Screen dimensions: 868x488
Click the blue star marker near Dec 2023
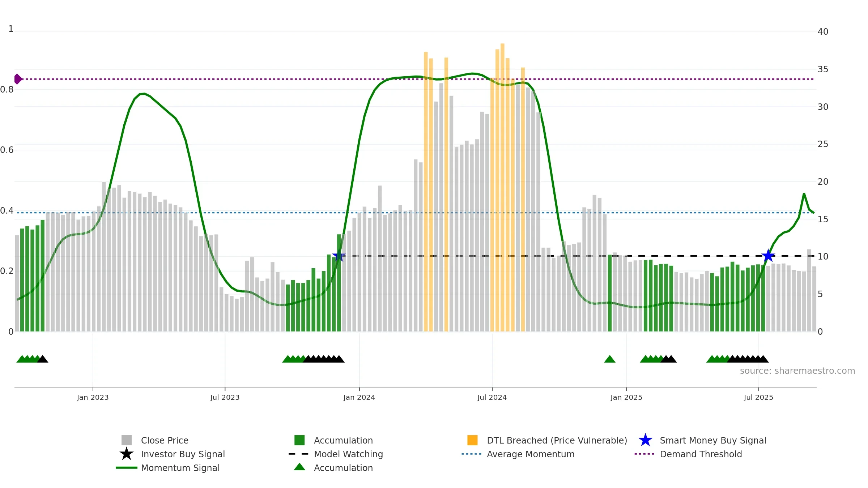click(339, 256)
